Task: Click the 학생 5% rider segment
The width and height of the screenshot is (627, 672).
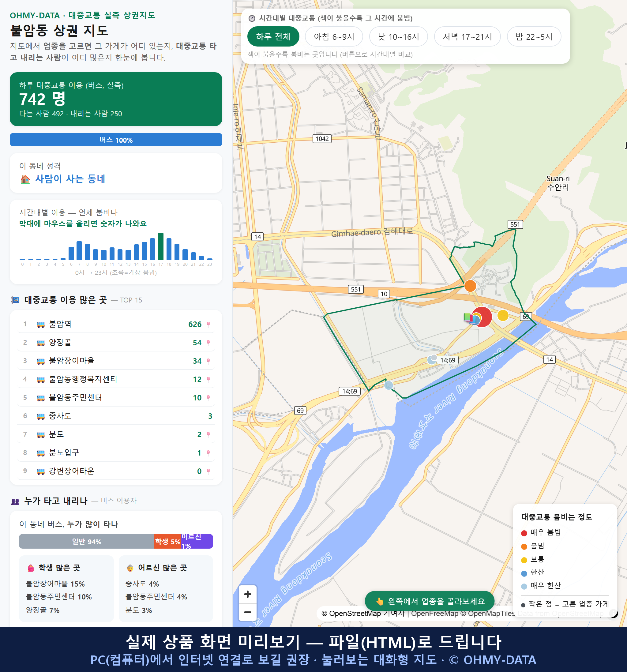Action: coord(168,542)
